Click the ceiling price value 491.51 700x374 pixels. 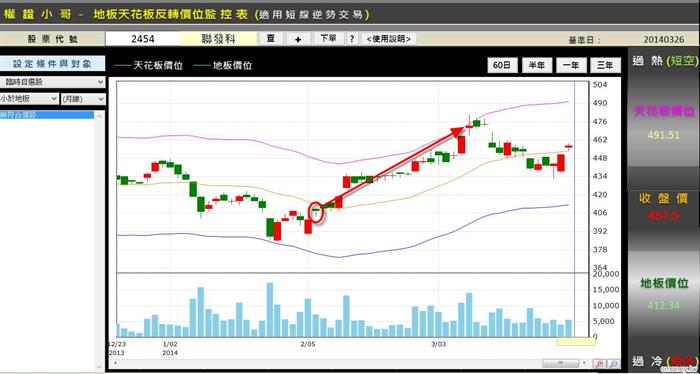pos(663,135)
